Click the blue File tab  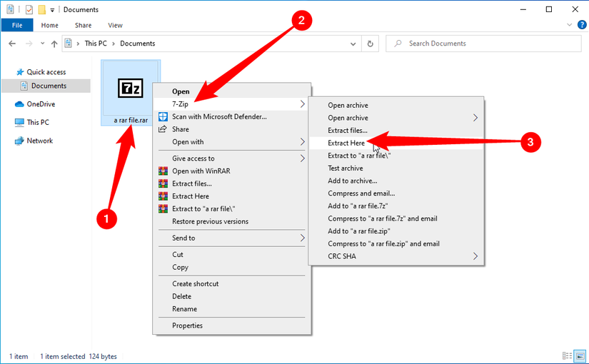(x=17, y=25)
